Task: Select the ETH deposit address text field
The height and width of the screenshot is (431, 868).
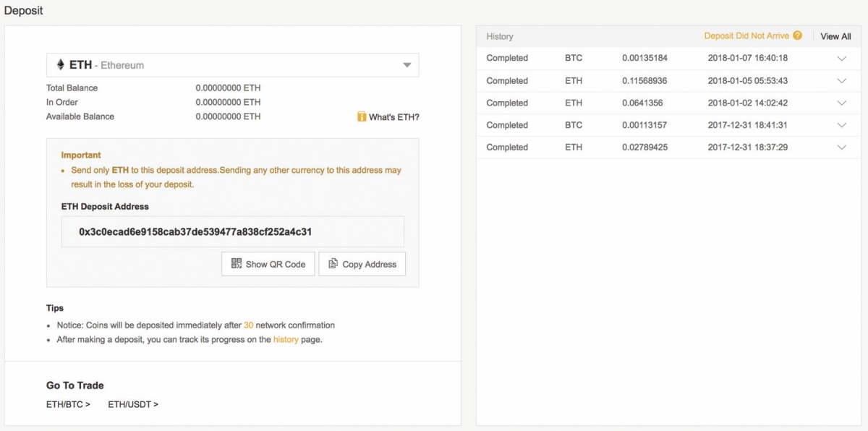Action: click(232, 232)
